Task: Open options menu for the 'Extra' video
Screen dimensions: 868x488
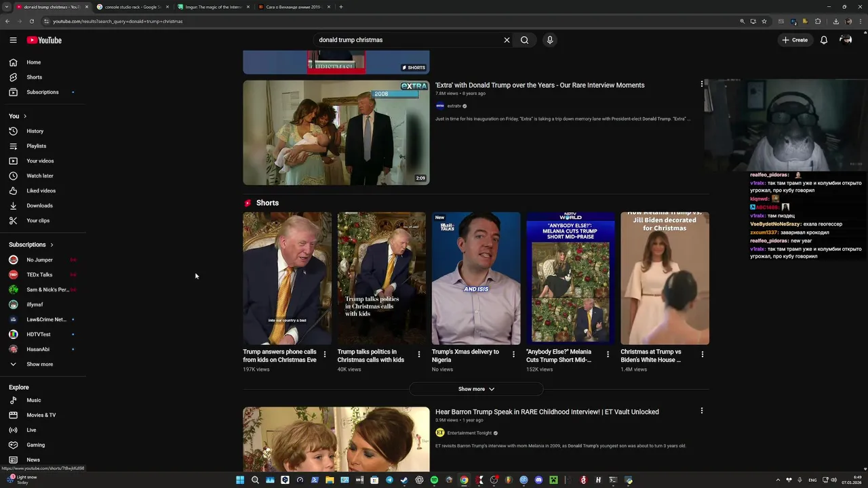Action: 702,84
